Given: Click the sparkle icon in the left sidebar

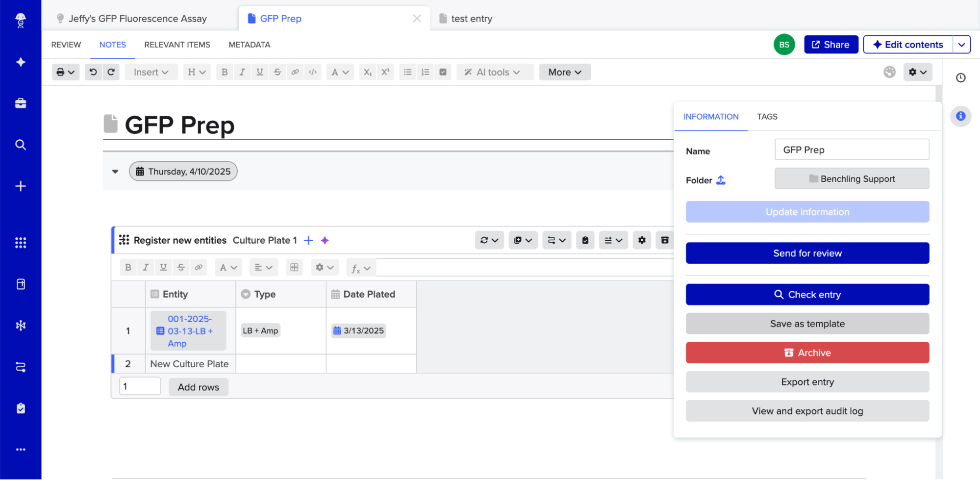Looking at the screenshot, I should coord(21,62).
